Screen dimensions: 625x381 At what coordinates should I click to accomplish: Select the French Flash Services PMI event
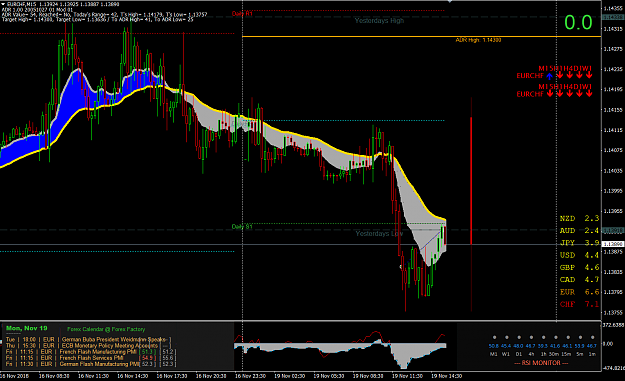[x=91, y=358]
